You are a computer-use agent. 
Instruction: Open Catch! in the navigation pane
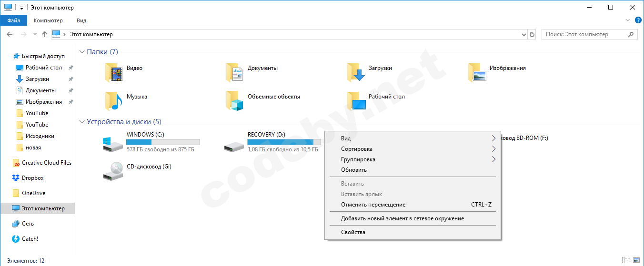[30, 239]
